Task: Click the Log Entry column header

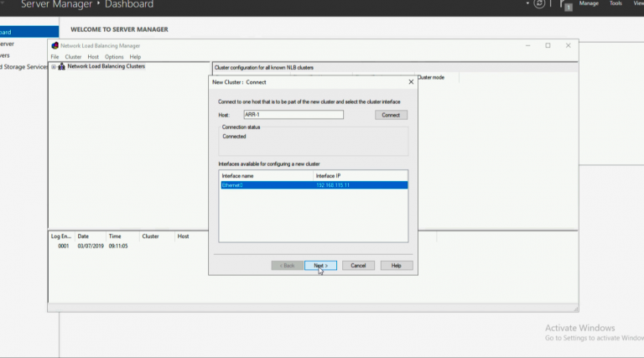Action: click(x=61, y=236)
